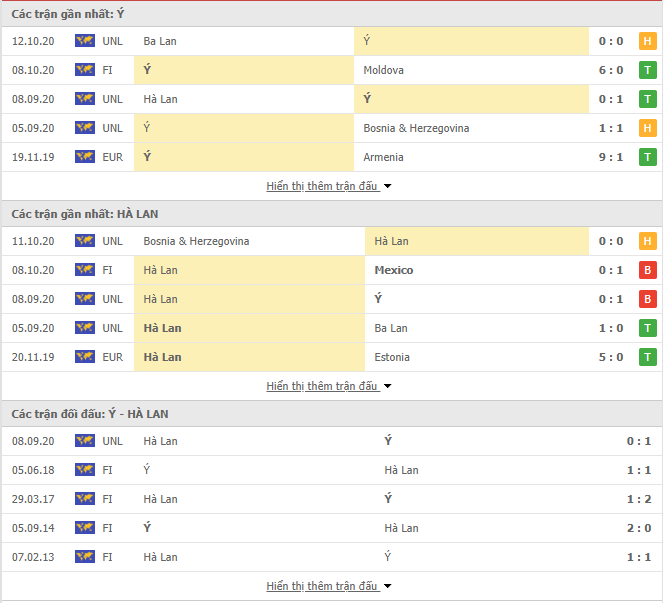Expand more head-to-head matches Ý - Hà Lan
663x603 pixels.
pyautogui.click(x=329, y=586)
